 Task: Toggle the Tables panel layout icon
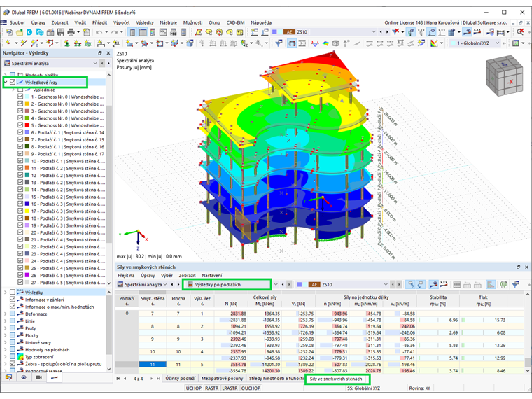[143, 32]
